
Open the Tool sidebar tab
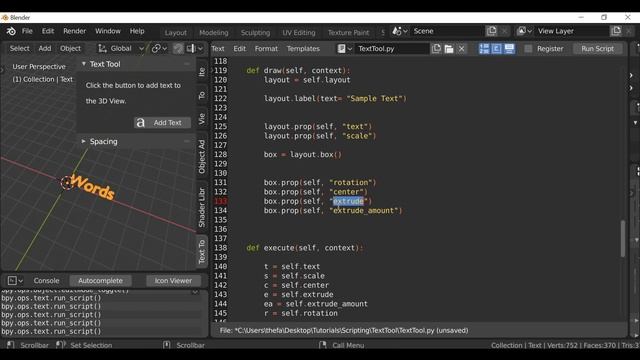coord(202,95)
